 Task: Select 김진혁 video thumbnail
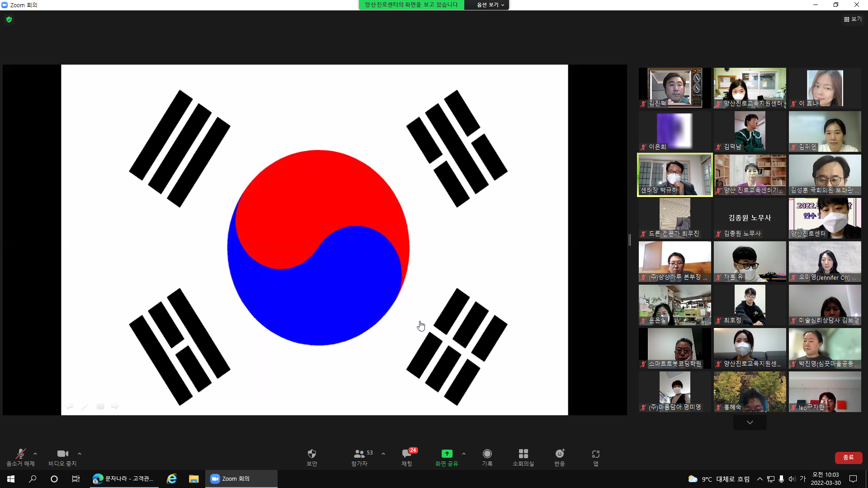pos(675,88)
